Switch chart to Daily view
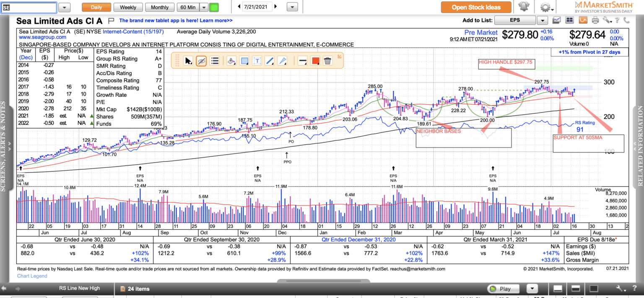Screen dimensions: 644x298 click(96, 7)
